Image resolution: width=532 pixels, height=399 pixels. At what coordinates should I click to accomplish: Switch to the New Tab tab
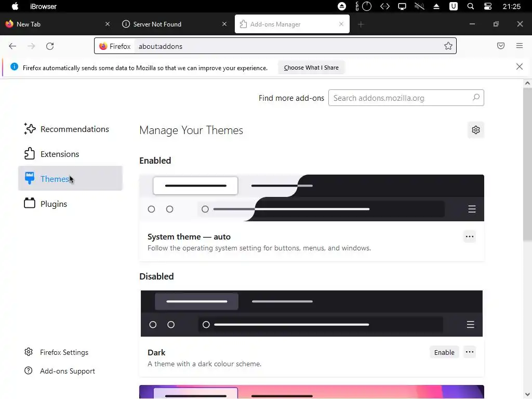tap(57, 24)
